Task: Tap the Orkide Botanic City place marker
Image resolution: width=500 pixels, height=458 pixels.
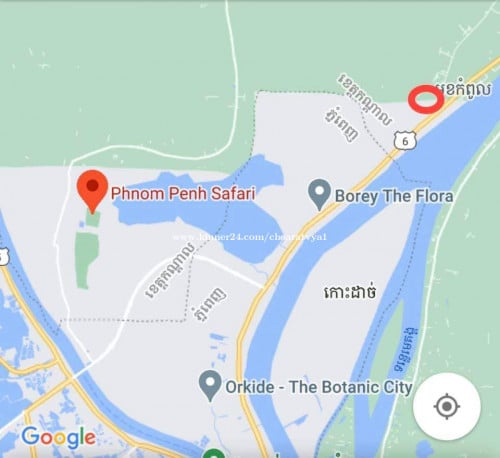Action: (x=210, y=386)
